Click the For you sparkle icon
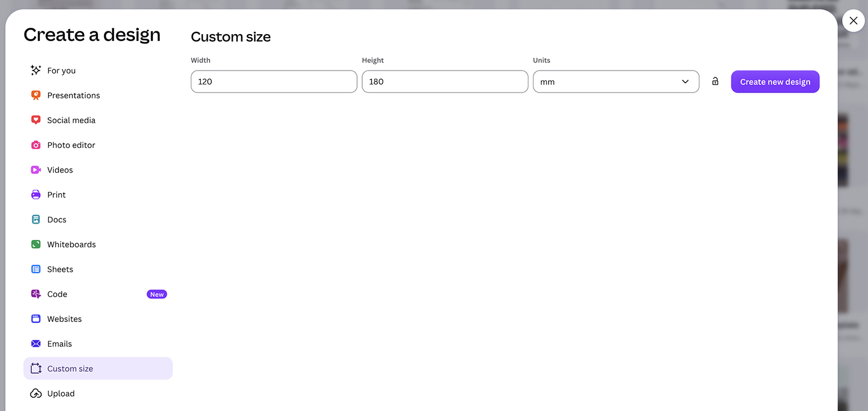This screenshot has width=868, height=411. (x=36, y=71)
